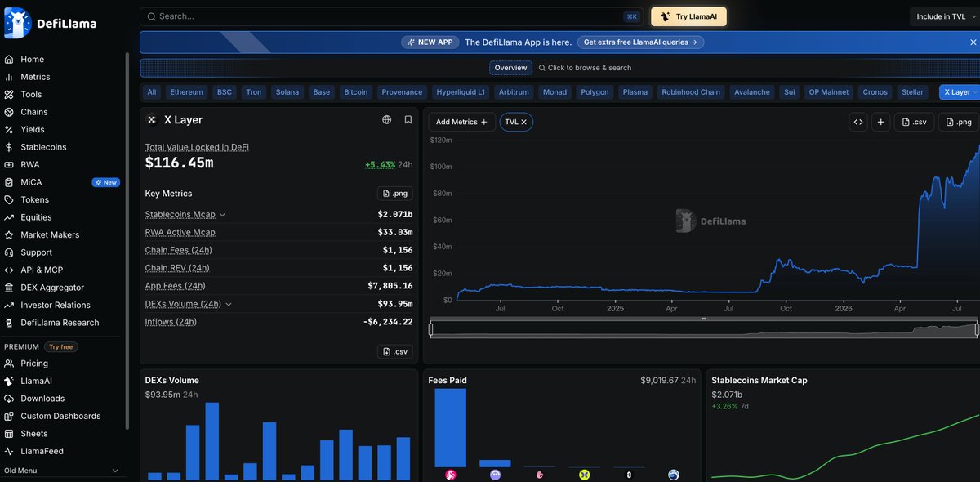Click the top grip of chart range slider

click(x=703, y=319)
